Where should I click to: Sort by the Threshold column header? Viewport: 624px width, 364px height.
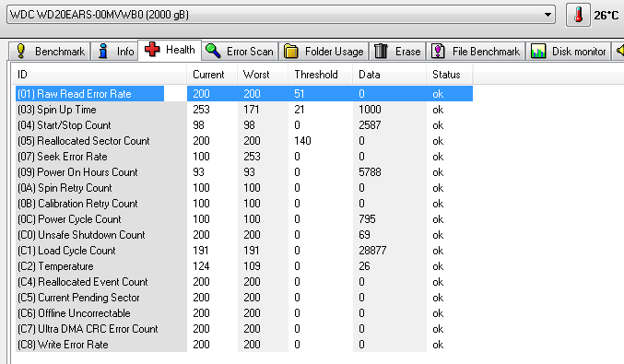(321, 75)
